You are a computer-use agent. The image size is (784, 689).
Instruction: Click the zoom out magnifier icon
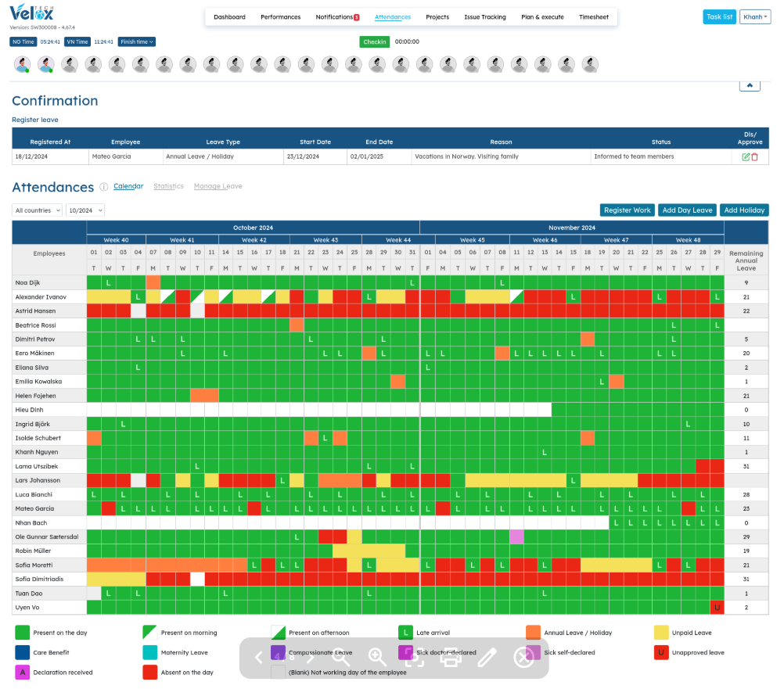341,658
